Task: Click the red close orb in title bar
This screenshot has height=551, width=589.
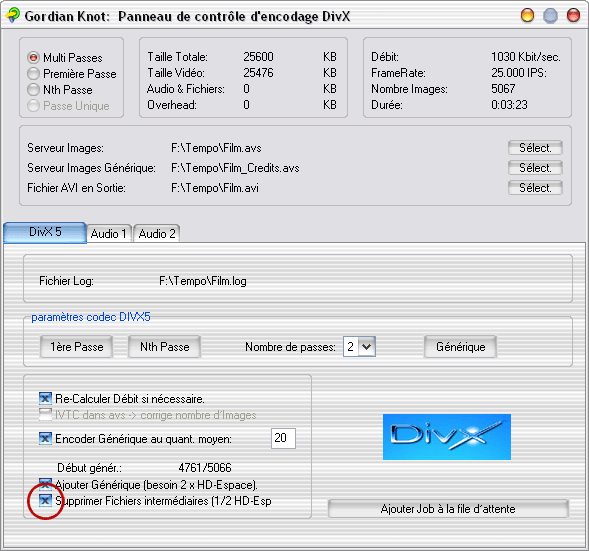Action: tap(573, 16)
